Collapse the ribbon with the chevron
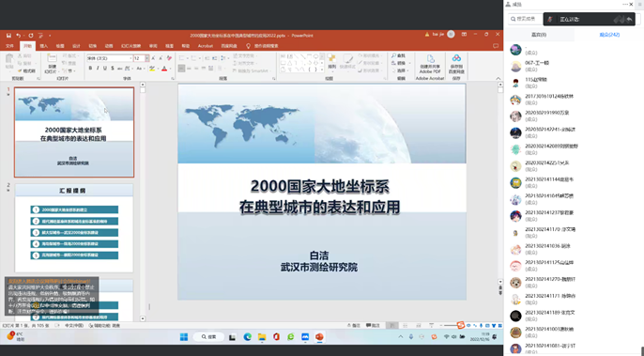This screenshot has height=356, width=644. click(498, 79)
